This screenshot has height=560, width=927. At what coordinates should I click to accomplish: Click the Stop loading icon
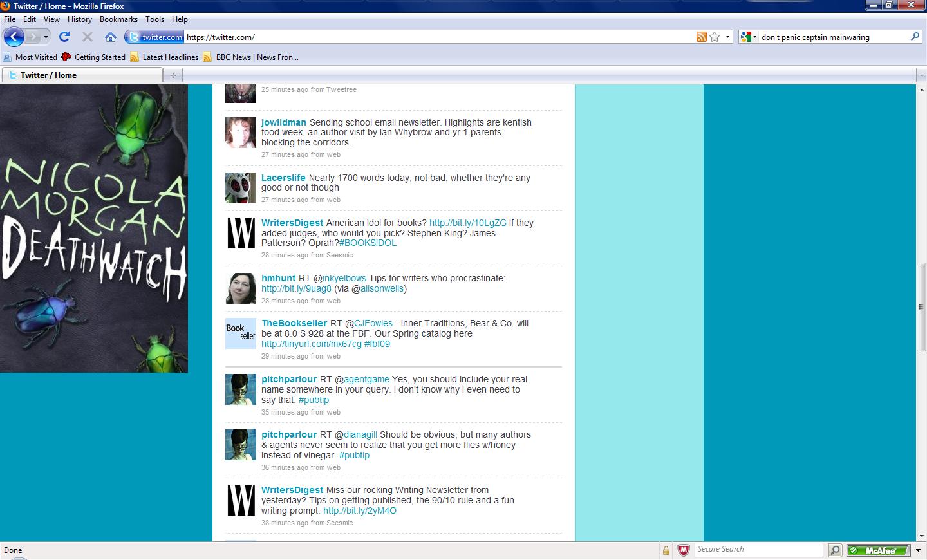point(88,37)
